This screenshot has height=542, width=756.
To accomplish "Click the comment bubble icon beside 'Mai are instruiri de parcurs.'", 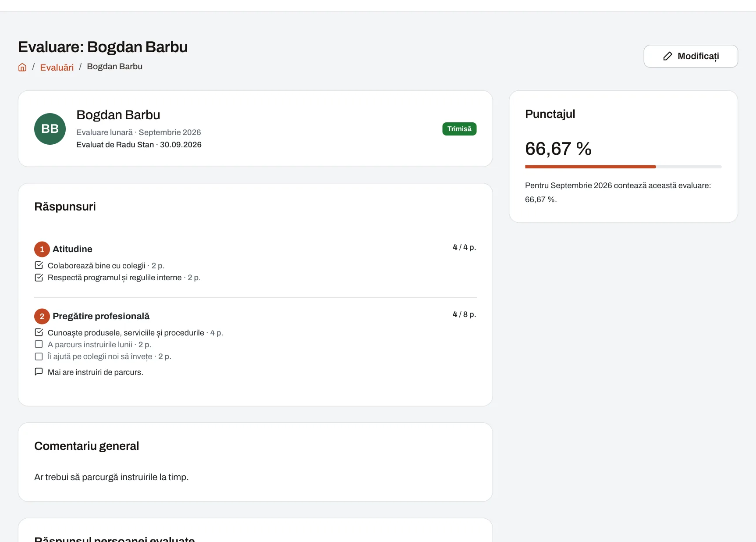I will tap(39, 372).
